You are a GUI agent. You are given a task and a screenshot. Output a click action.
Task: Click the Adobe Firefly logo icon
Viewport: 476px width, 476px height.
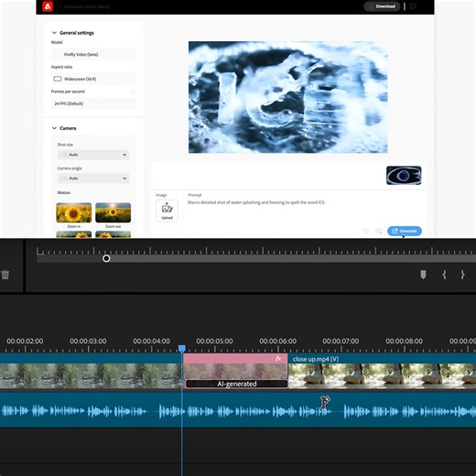(x=48, y=6)
